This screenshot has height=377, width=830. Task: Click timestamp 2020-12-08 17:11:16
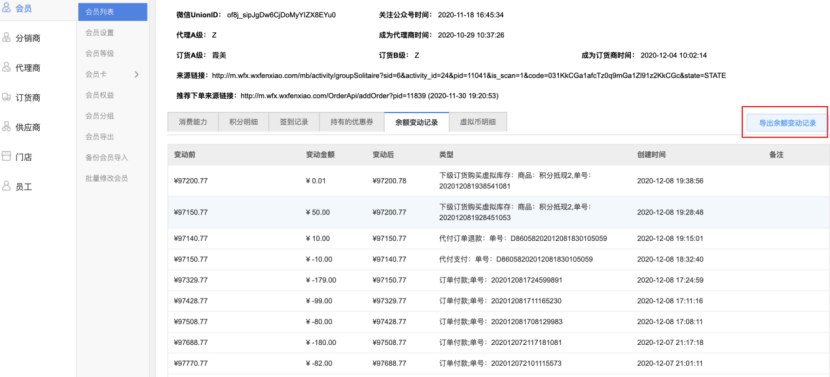click(x=670, y=301)
